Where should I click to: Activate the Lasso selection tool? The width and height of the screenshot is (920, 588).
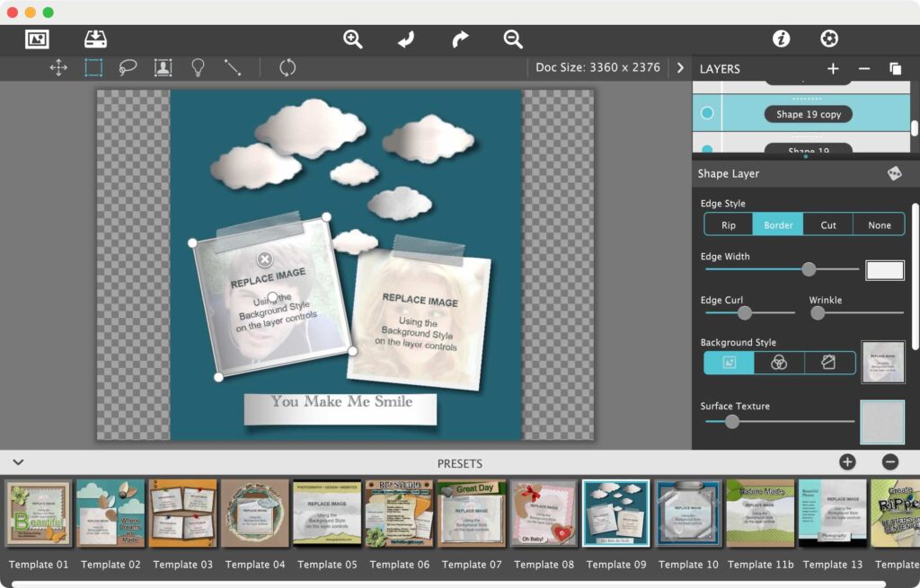tap(128, 67)
